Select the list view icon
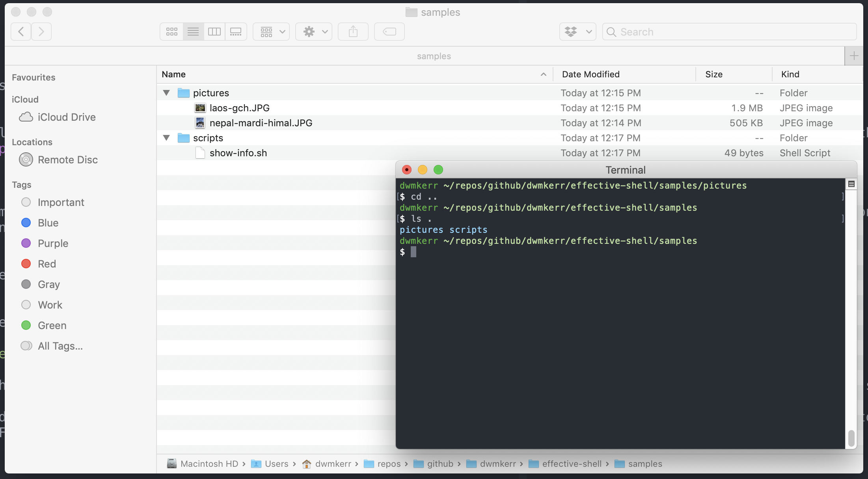Image resolution: width=868 pixels, height=479 pixels. click(193, 31)
